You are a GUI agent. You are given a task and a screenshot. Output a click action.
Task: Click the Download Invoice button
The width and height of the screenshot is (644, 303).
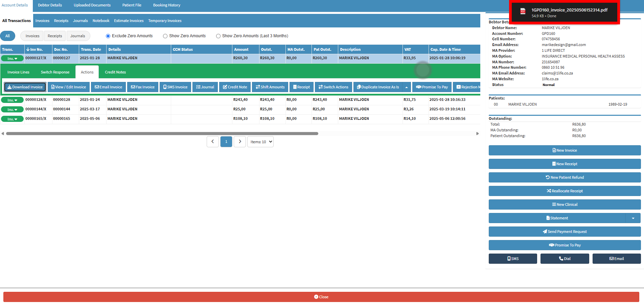[x=25, y=87]
